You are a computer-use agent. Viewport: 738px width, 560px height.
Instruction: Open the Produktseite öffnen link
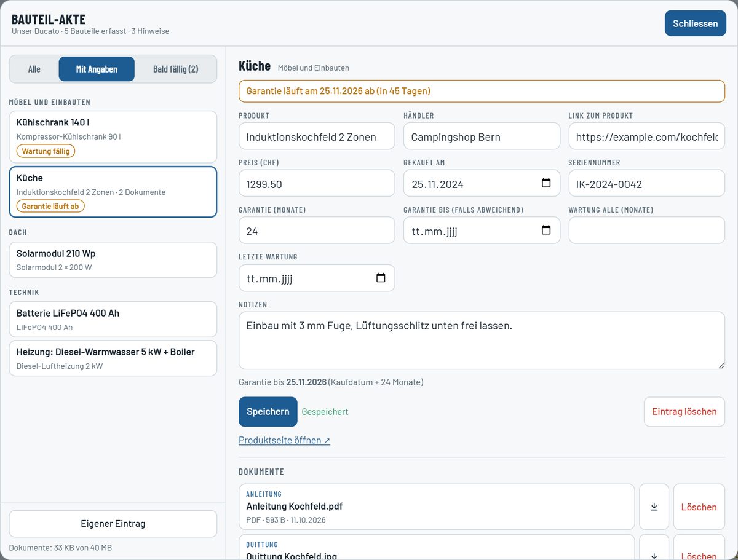click(284, 441)
